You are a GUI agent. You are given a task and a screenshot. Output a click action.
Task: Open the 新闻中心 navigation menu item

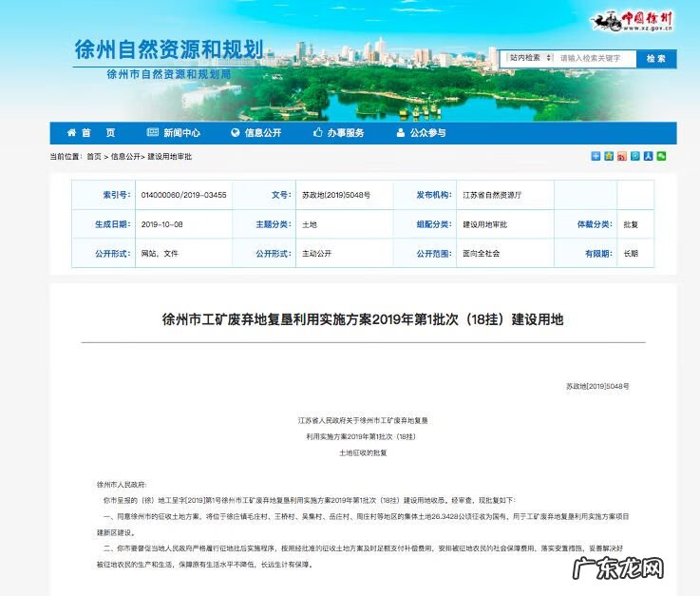click(x=181, y=133)
